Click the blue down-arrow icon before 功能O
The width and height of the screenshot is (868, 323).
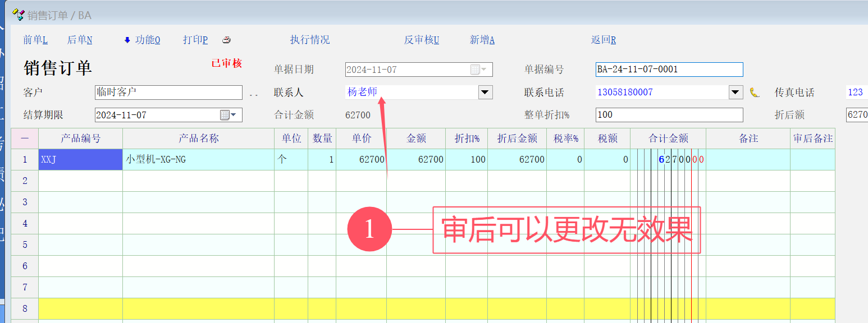[x=127, y=40]
